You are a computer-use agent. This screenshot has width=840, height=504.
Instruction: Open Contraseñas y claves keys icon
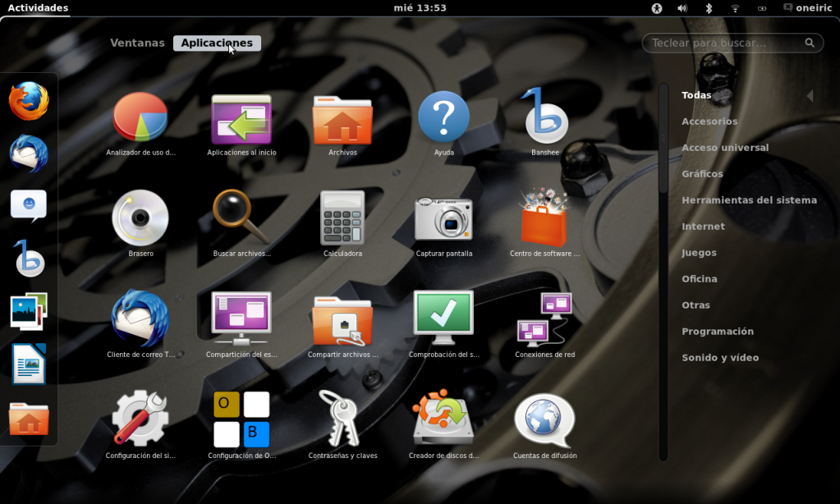pos(342,419)
